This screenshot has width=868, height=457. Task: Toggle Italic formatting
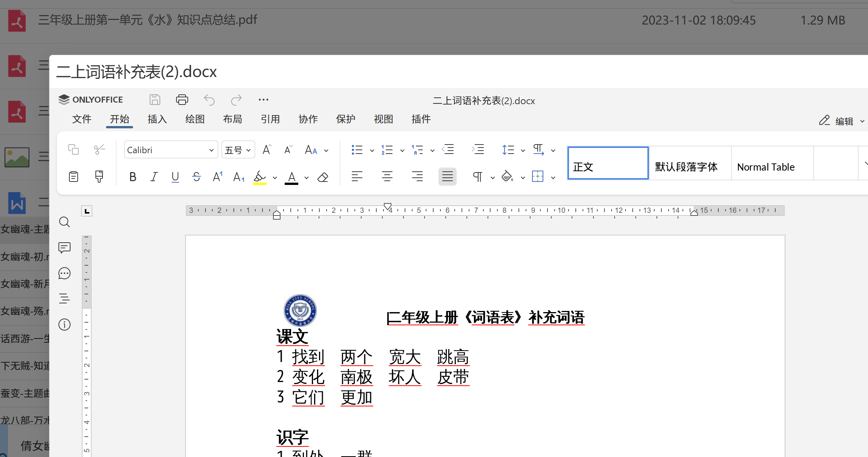[x=154, y=177]
